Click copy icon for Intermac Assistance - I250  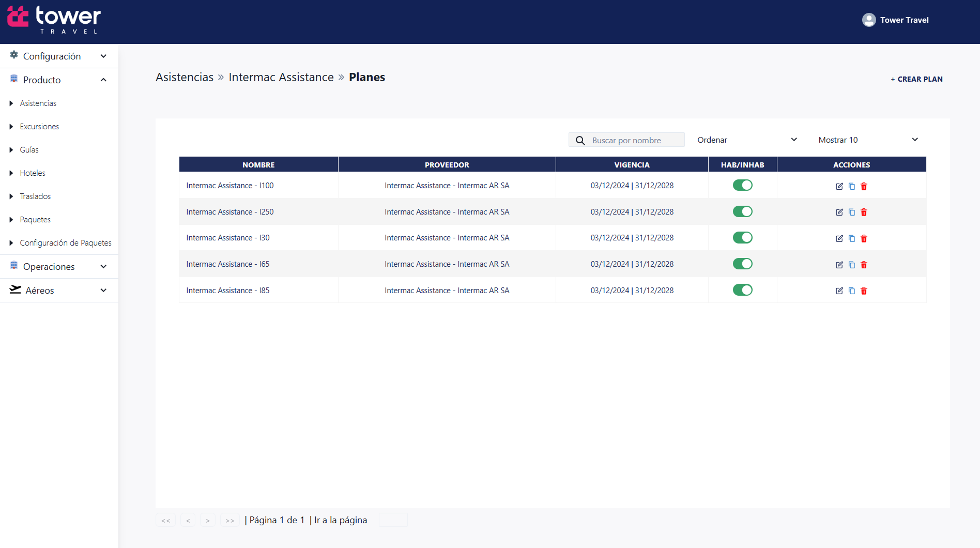coord(851,212)
